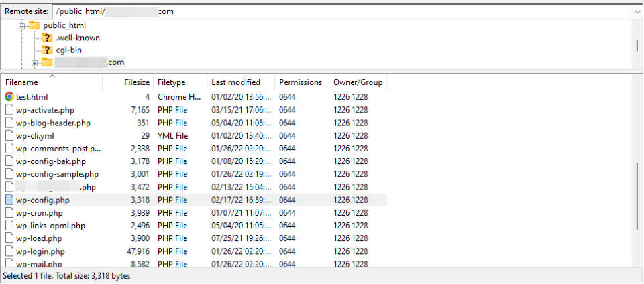Select the public_html tree item label

(x=64, y=25)
